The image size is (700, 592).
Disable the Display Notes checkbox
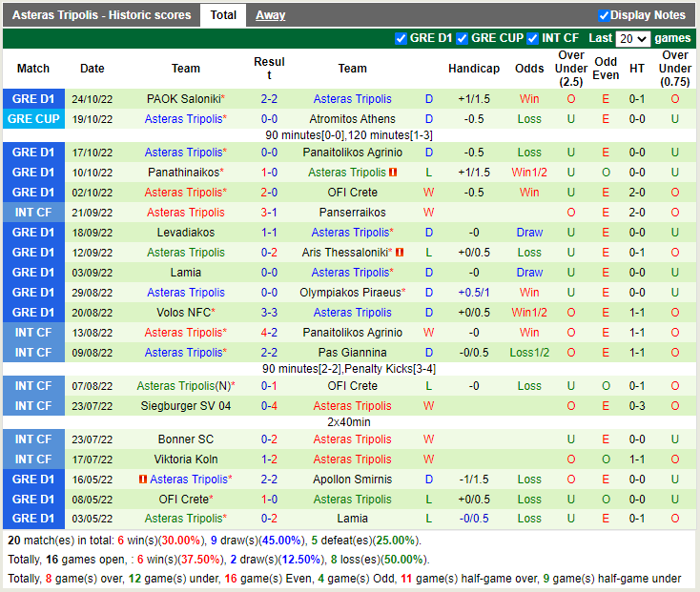604,15
